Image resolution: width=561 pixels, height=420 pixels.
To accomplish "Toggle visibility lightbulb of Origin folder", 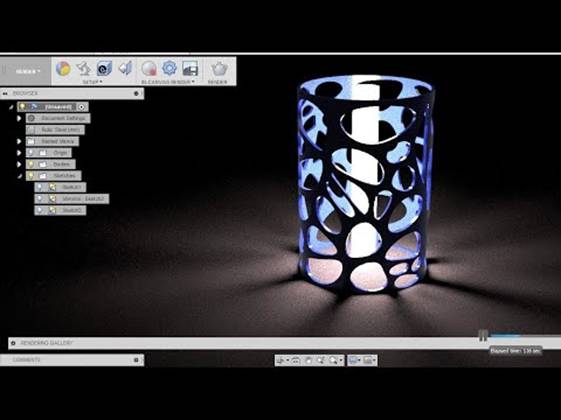I will tap(31, 153).
